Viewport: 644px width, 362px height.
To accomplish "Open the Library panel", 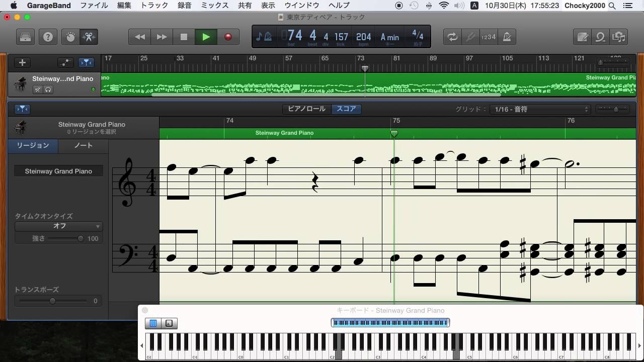I will pos(25,37).
